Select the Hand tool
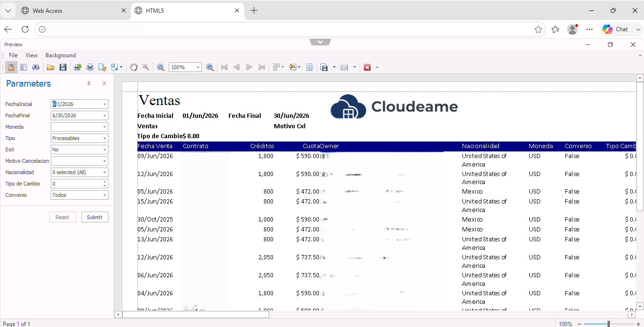The image size is (644, 327). (x=134, y=67)
